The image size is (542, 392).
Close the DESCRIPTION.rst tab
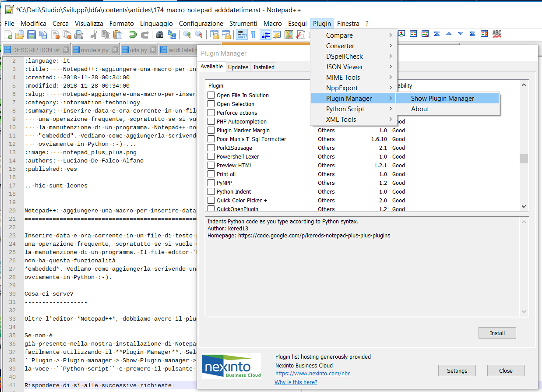click(x=66, y=50)
